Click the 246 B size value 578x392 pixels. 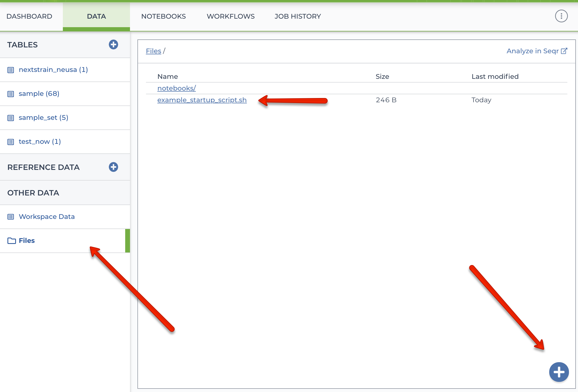tap(386, 100)
